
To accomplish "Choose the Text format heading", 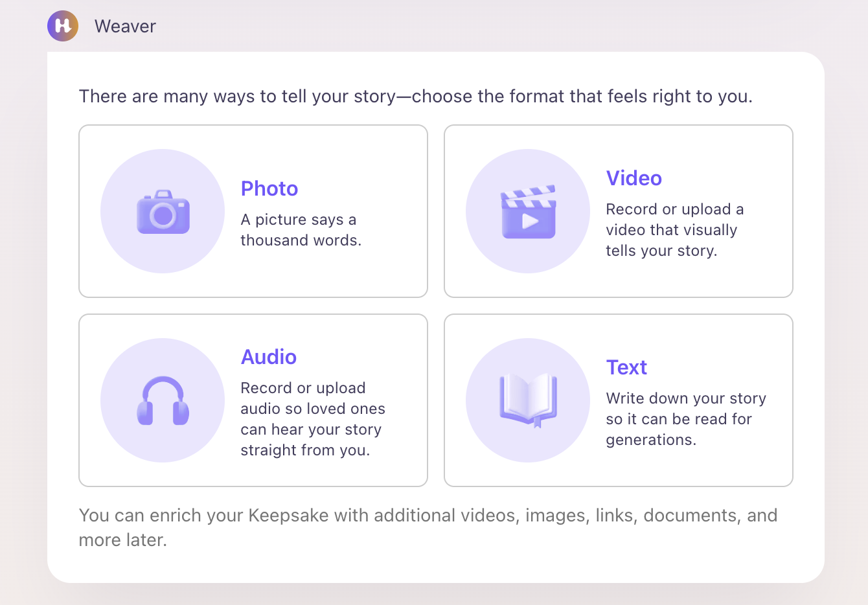I will tap(626, 367).
